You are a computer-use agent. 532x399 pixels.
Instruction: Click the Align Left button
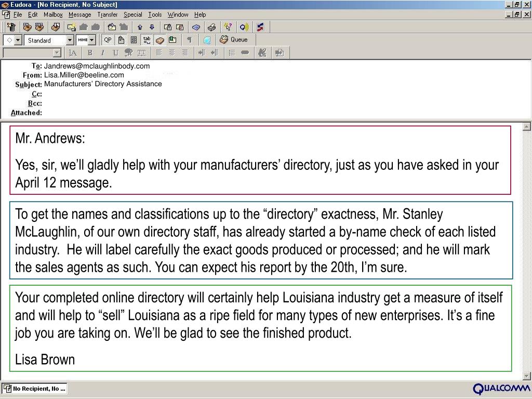click(159, 52)
